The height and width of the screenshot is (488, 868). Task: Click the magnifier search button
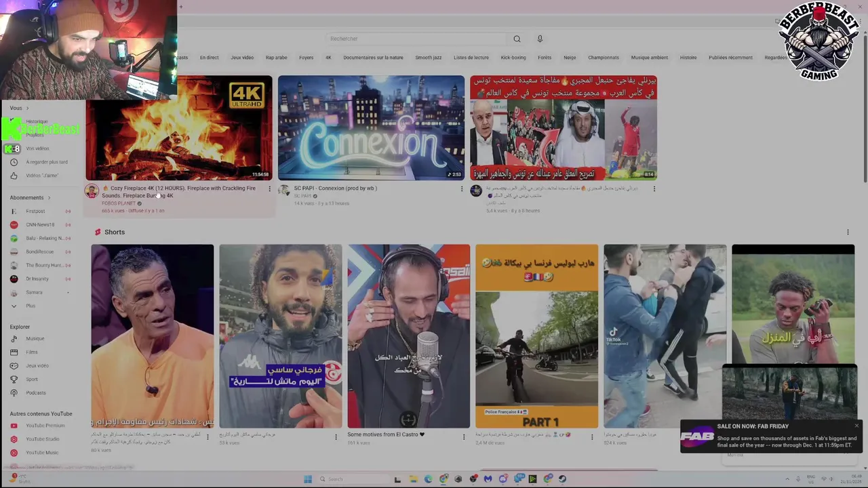point(517,39)
